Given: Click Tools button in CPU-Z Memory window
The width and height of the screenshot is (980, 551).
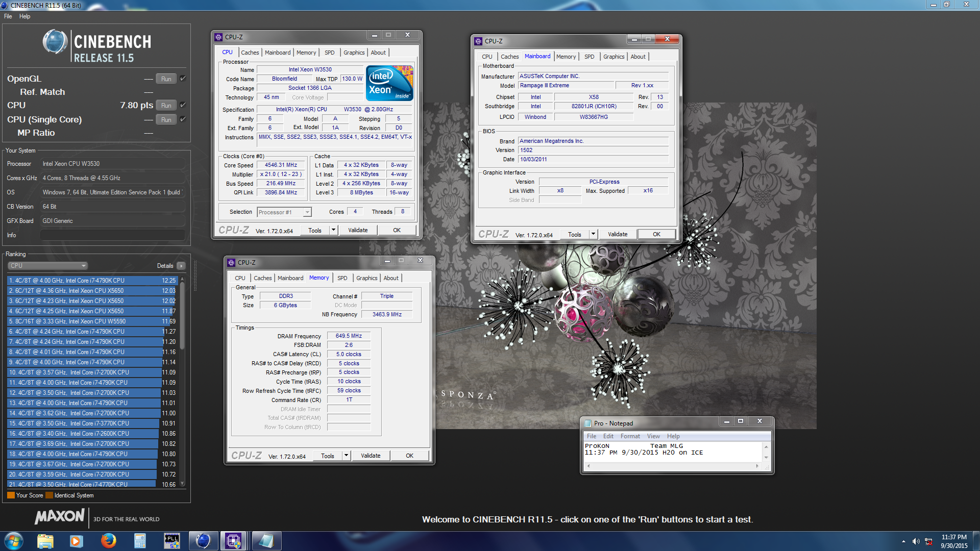Looking at the screenshot, I should (328, 456).
